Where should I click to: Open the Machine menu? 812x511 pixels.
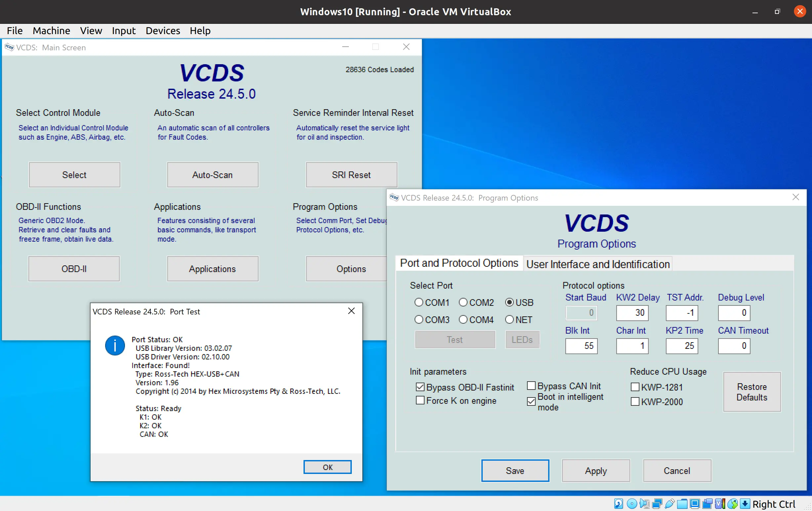pyautogui.click(x=51, y=31)
